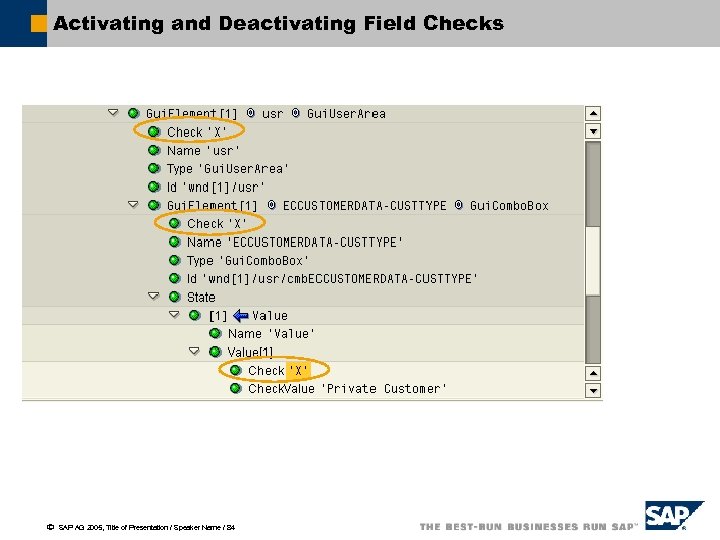The height and width of the screenshot is (540, 720).
Task: Click the highlighted 'X' value of last Check
Action: coord(298,371)
